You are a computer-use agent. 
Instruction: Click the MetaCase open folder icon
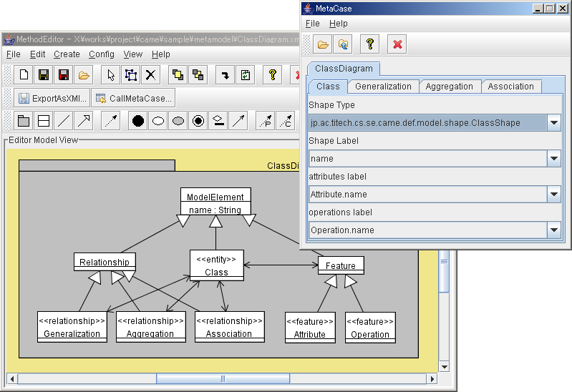323,44
